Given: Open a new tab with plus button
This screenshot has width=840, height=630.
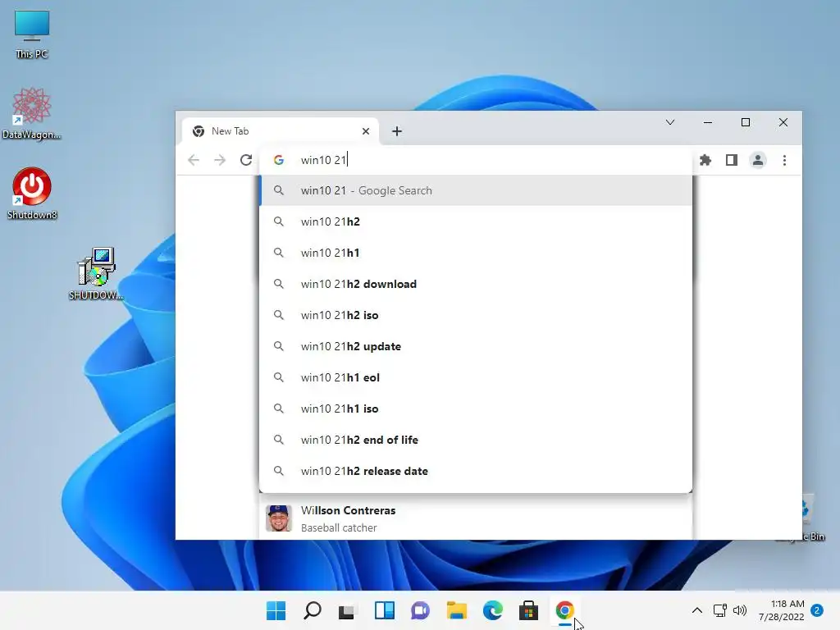Looking at the screenshot, I should pyautogui.click(x=396, y=131).
